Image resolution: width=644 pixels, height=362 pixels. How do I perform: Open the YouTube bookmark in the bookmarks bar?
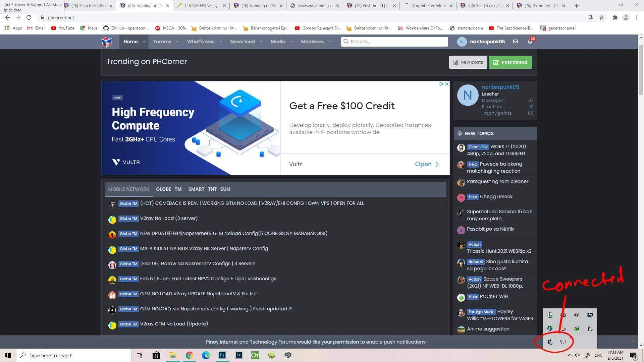pyautogui.click(x=63, y=28)
